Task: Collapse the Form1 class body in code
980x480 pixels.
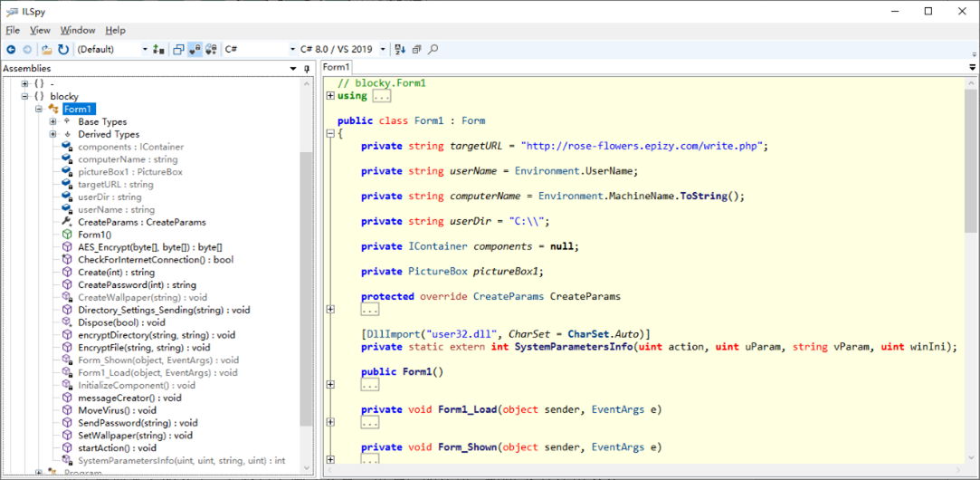Action: click(330, 133)
